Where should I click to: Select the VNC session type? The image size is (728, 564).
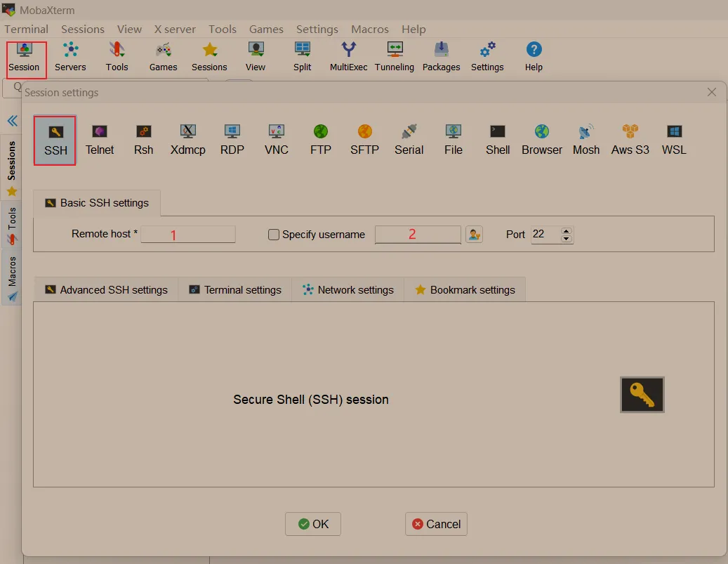pos(277,140)
